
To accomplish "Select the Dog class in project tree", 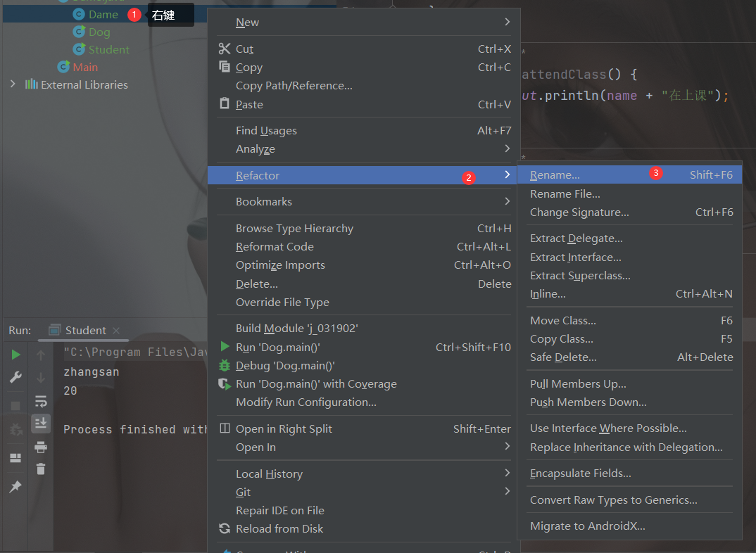I will pyautogui.click(x=99, y=32).
